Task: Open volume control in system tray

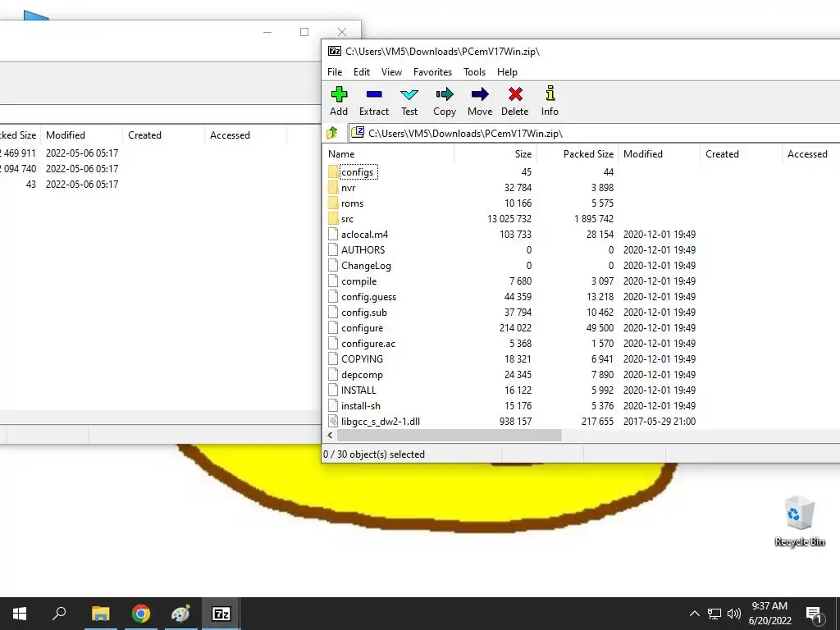Action: coord(734,614)
